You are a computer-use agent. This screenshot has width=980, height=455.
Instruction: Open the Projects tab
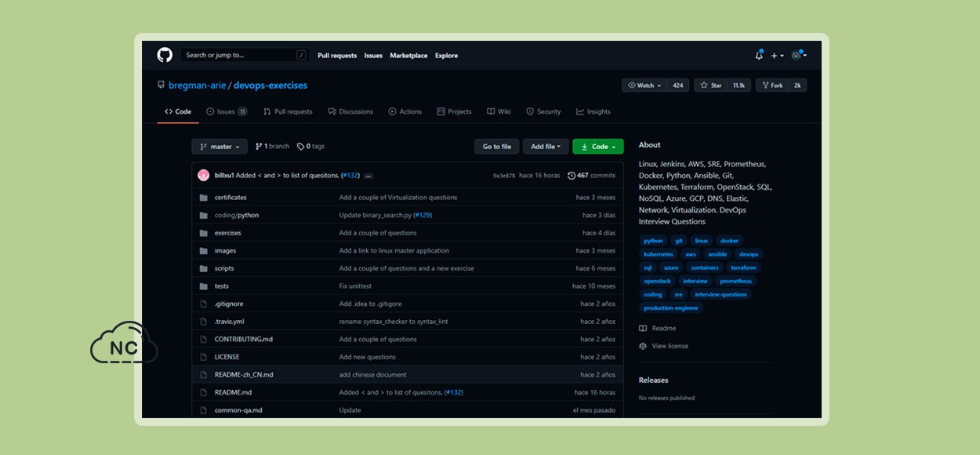(455, 111)
